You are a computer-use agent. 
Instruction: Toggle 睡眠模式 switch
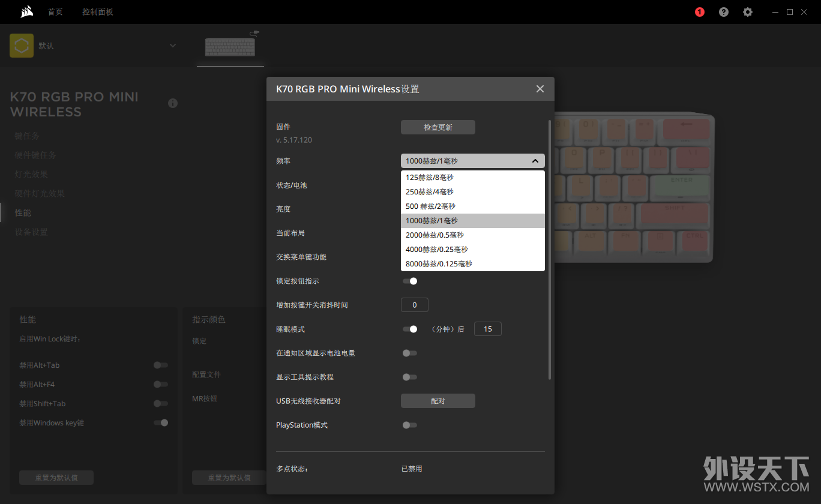[410, 329]
